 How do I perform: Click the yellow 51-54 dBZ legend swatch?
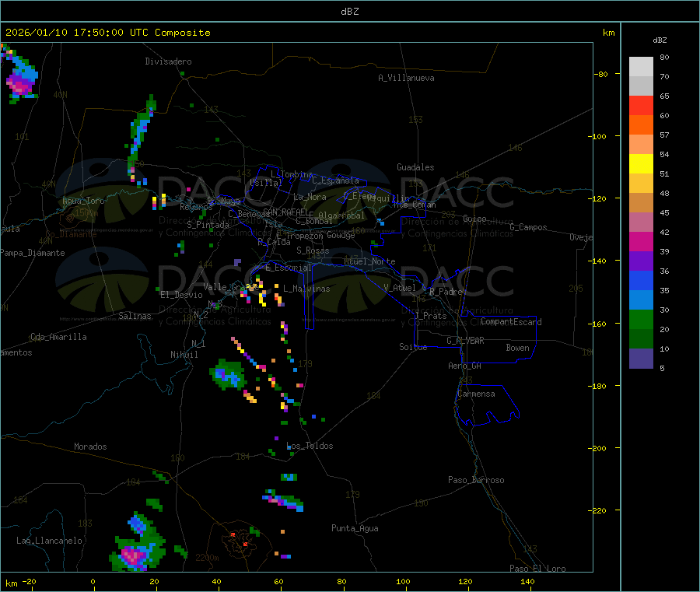pos(641,164)
